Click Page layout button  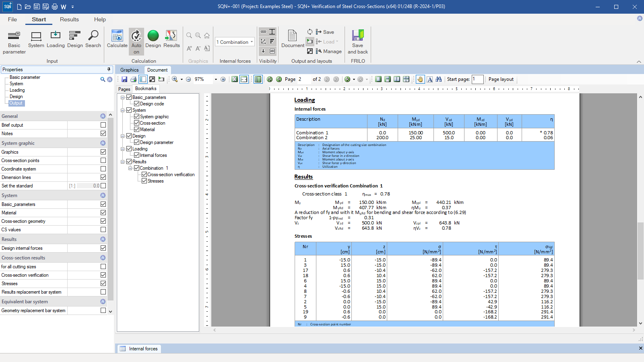pyautogui.click(x=501, y=79)
